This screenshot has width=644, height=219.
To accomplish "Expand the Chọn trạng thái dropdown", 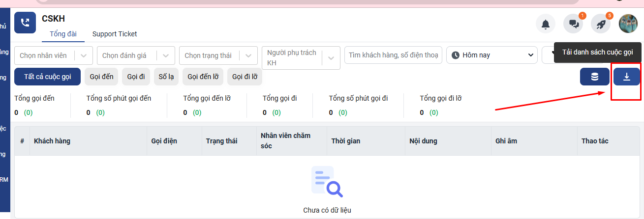I will point(248,55).
